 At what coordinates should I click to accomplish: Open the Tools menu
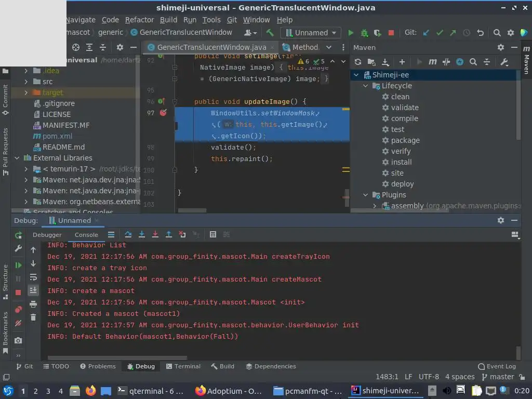[x=211, y=20]
